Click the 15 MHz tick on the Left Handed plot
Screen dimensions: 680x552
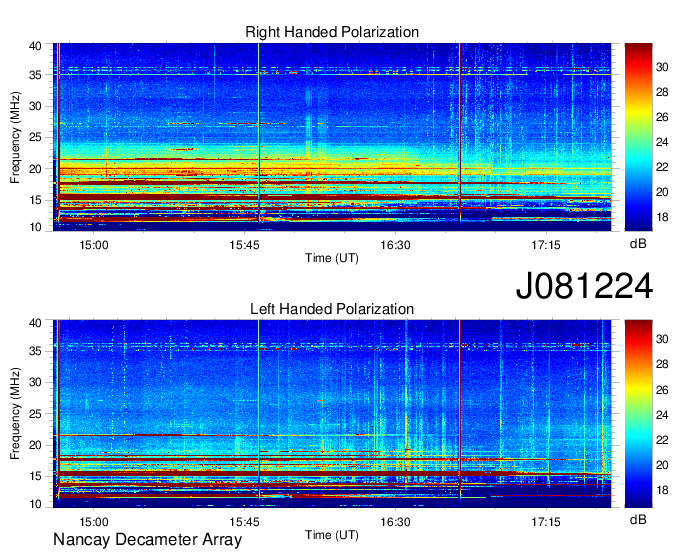(x=35, y=477)
